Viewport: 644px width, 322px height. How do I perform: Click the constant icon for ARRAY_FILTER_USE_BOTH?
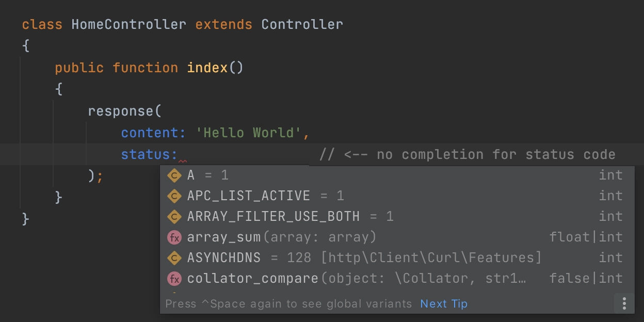click(x=175, y=217)
